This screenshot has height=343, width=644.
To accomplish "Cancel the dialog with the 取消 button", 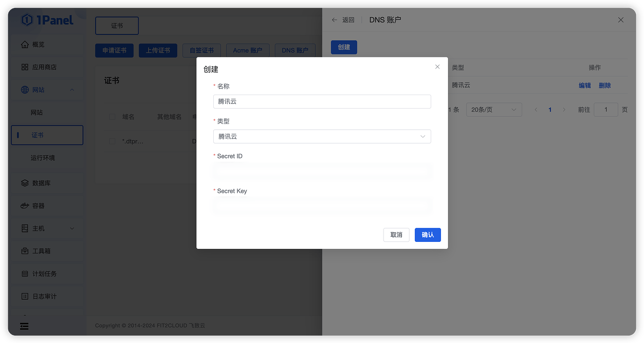I will coord(396,235).
